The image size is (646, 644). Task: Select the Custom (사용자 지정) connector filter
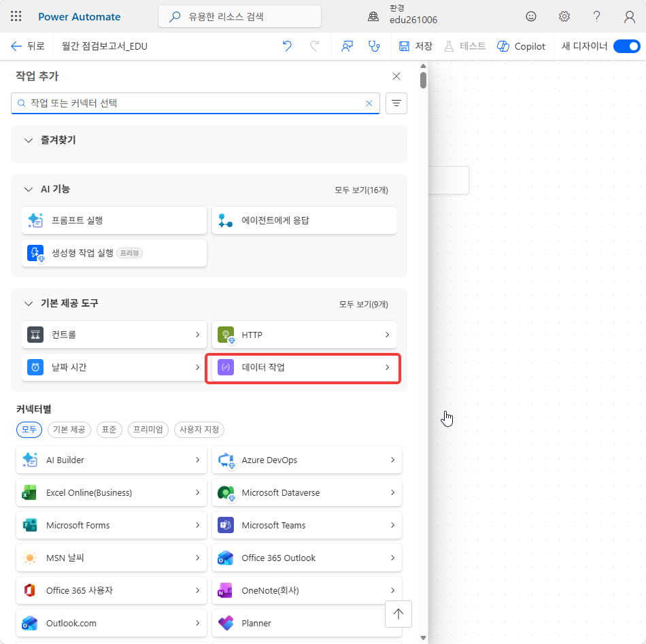tap(199, 430)
